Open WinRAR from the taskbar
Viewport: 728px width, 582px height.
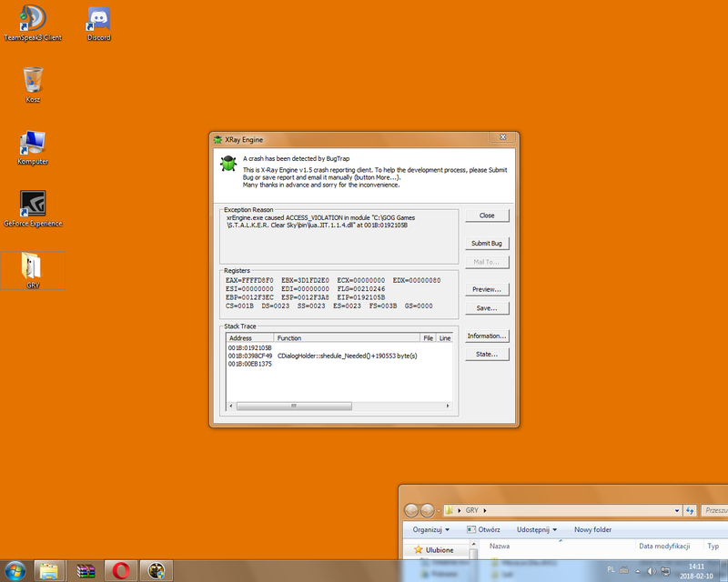click(x=86, y=570)
